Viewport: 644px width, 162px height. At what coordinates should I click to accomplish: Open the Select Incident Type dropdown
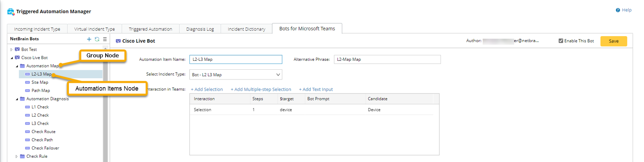point(236,74)
